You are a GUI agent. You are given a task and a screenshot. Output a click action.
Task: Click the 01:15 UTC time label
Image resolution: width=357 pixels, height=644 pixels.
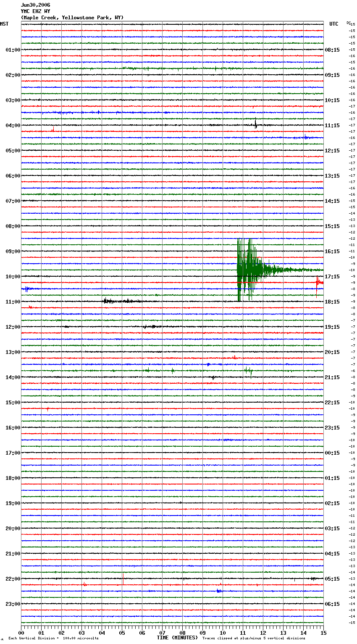point(332,478)
